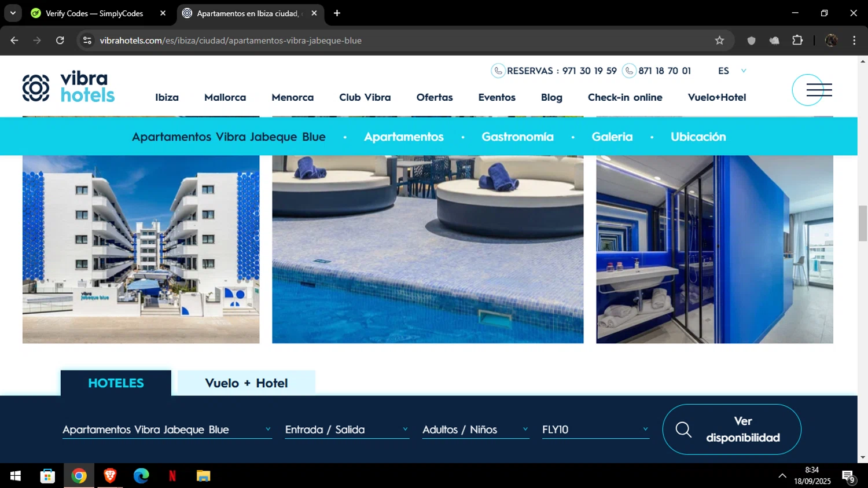Go to Eventos
The image size is (868, 488).
pos(497,97)
